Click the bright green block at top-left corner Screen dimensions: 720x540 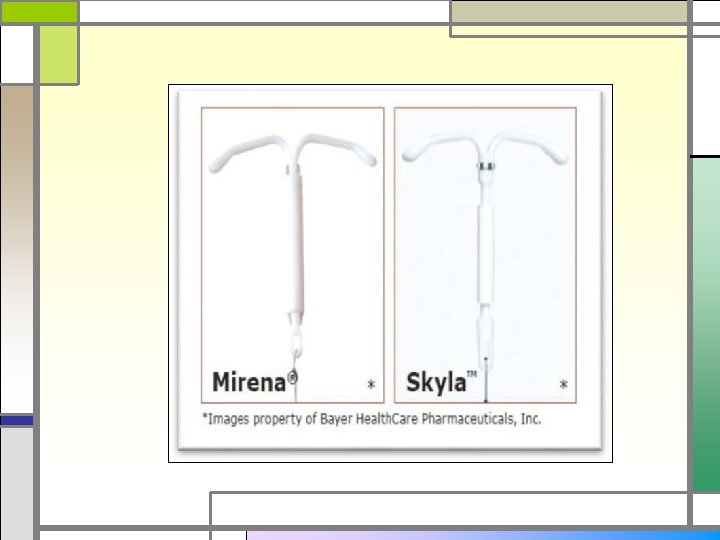click(x=39, y=12)
